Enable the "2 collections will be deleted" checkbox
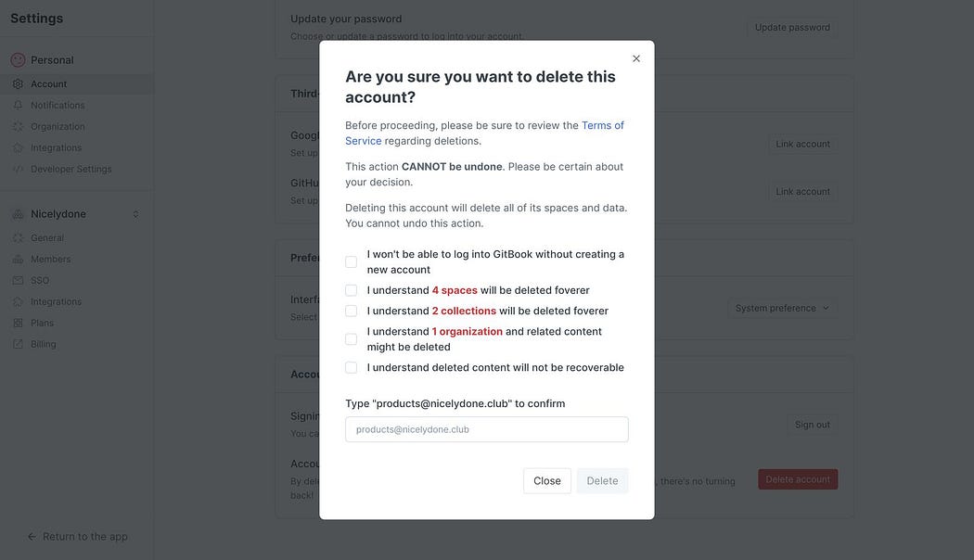The image size is (974, 560). pyautogui.click(x=351, y=311)
